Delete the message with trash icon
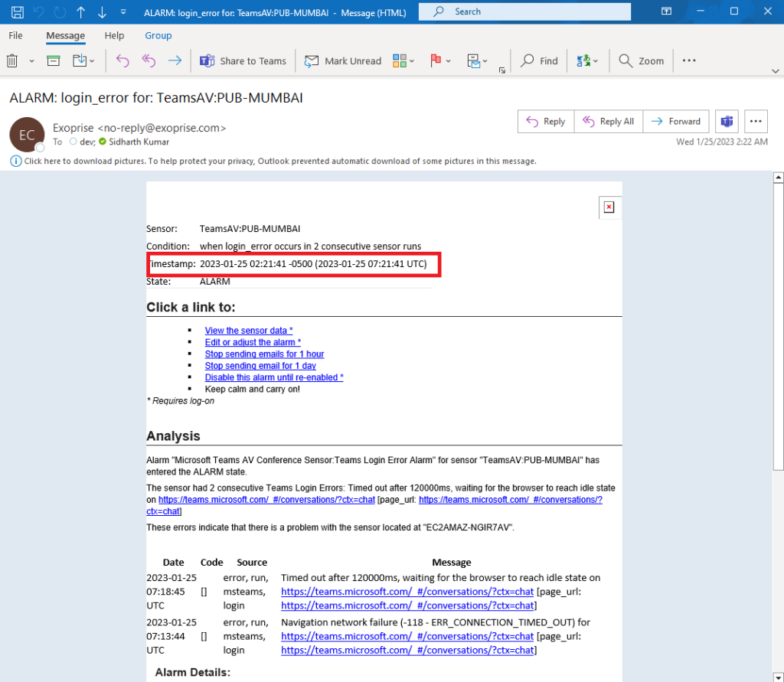784x682 pixels. click(12, 61)
